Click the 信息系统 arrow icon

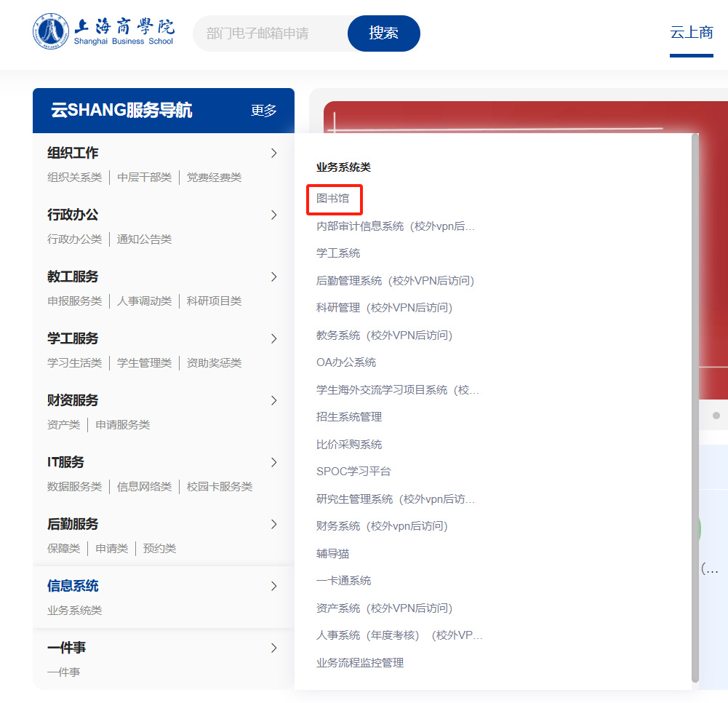274,586
